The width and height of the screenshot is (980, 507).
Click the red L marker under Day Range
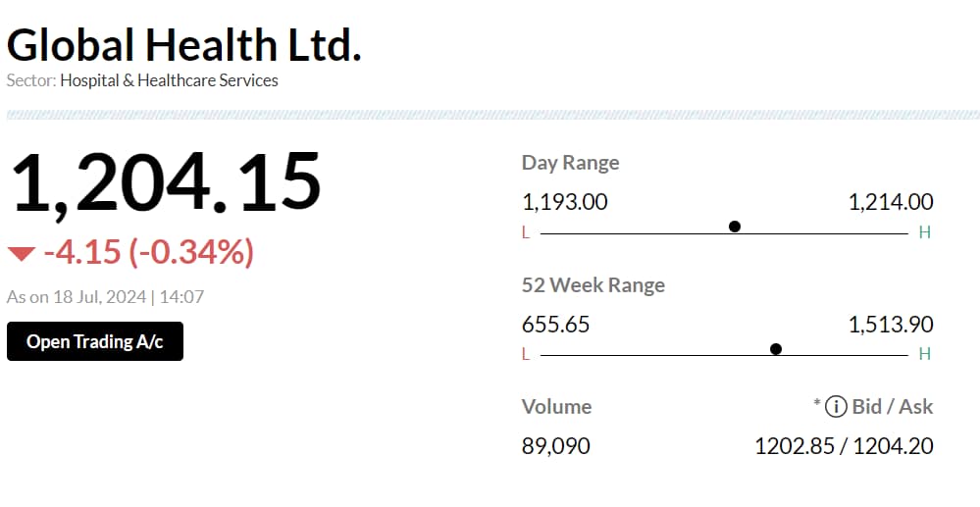pyautogui.click(x=526, y=233)
